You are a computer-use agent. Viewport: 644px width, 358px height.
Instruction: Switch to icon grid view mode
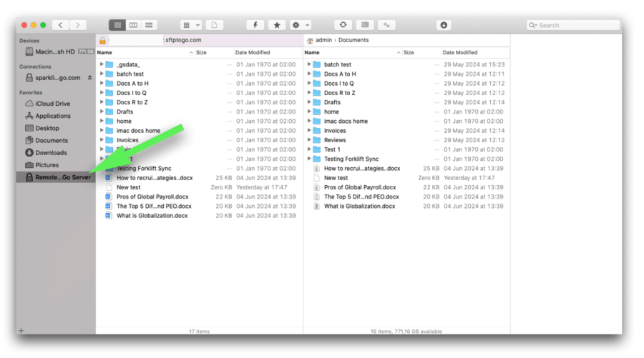click(x=149, y=25)
